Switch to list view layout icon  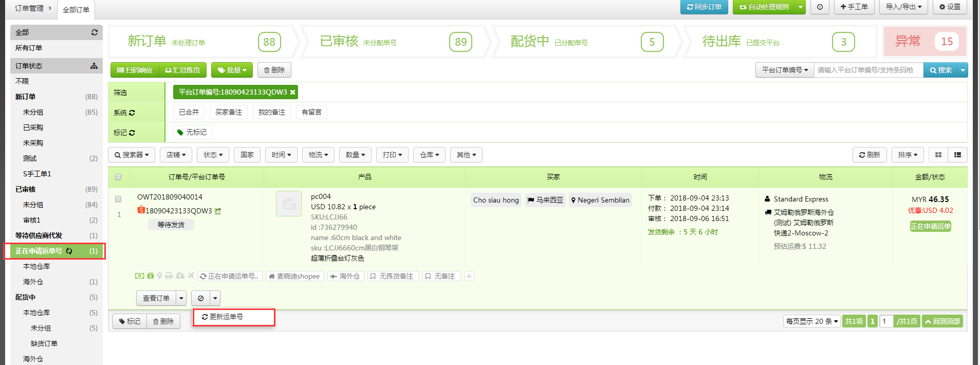[x=957, y=155]
